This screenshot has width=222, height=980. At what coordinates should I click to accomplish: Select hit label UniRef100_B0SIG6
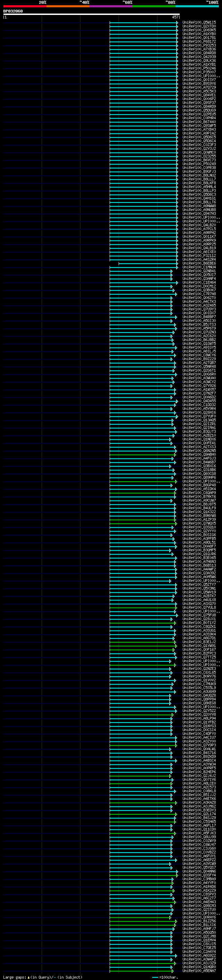coord(199,535)
